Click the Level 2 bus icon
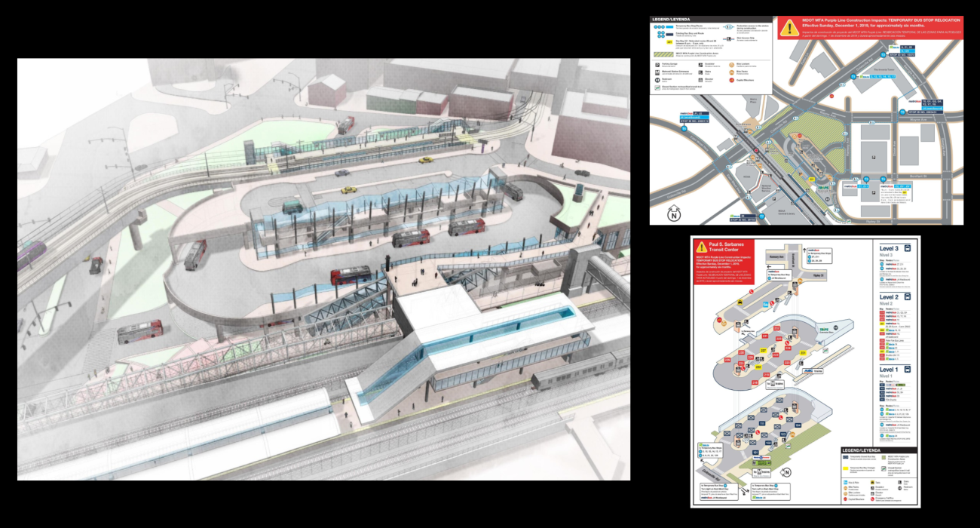This screenshot has height=528, width=980. 909,298
